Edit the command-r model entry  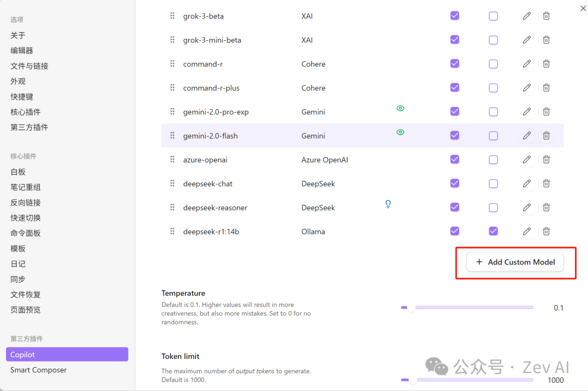click(x=526, y=64)
